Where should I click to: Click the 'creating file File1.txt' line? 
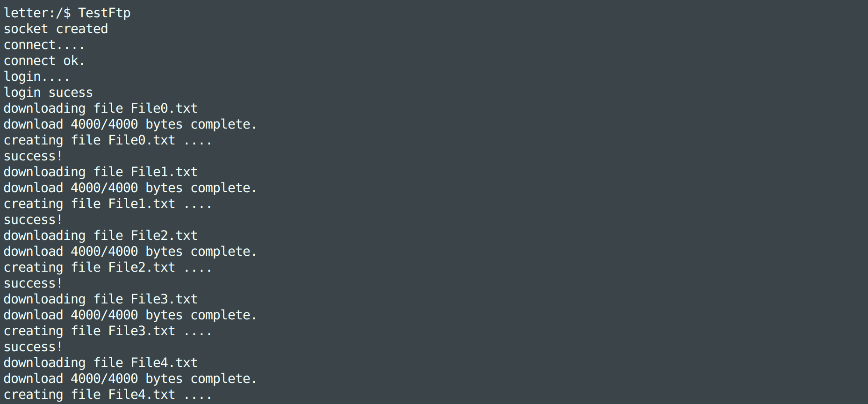[108, 204]
